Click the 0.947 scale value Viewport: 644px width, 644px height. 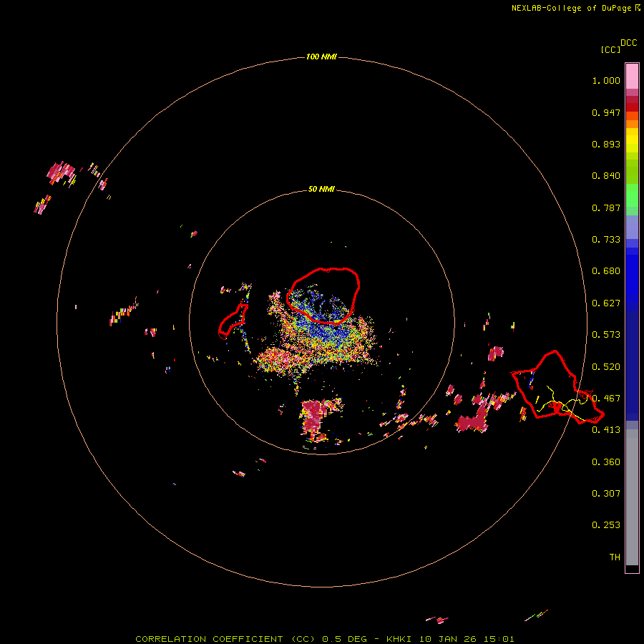coord(606,112)
